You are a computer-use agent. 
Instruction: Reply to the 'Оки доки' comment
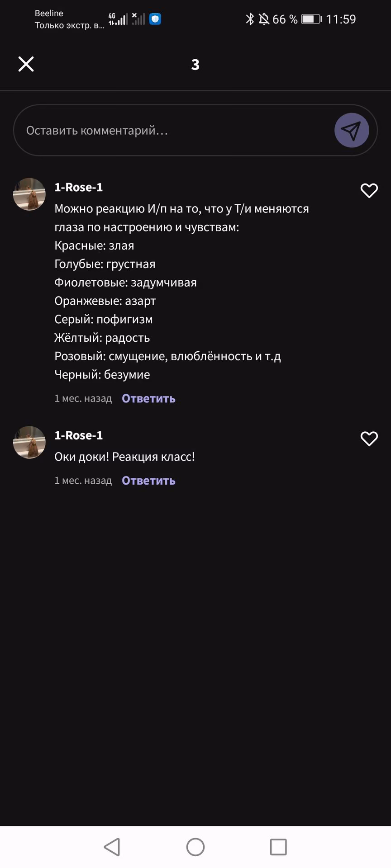coord(148,481)
